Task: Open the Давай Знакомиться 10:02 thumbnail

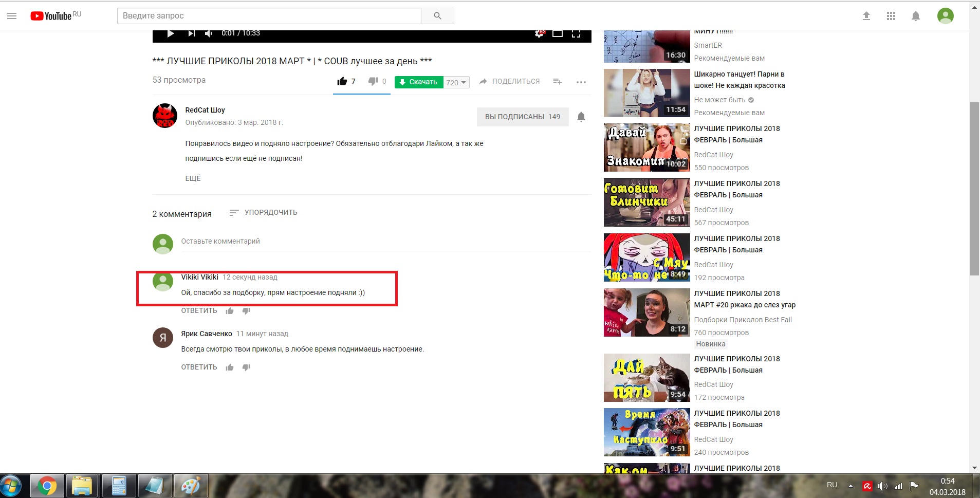Action: pyautogui.click(x=647, y=147)
